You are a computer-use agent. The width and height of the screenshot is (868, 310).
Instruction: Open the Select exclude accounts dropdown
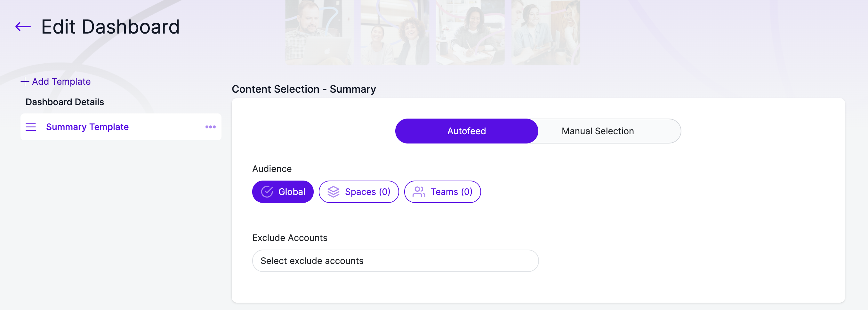pyautogui.click(x=395, y=261)
